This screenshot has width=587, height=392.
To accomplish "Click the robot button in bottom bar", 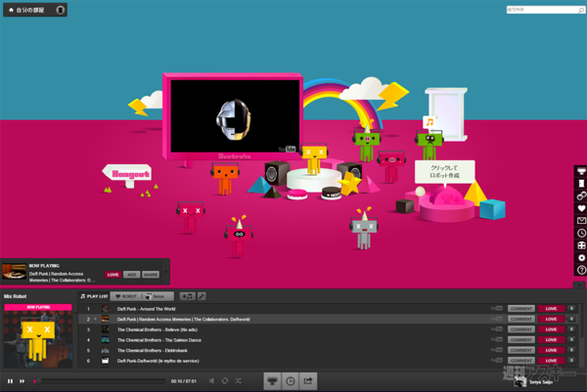I will point(272,381).
